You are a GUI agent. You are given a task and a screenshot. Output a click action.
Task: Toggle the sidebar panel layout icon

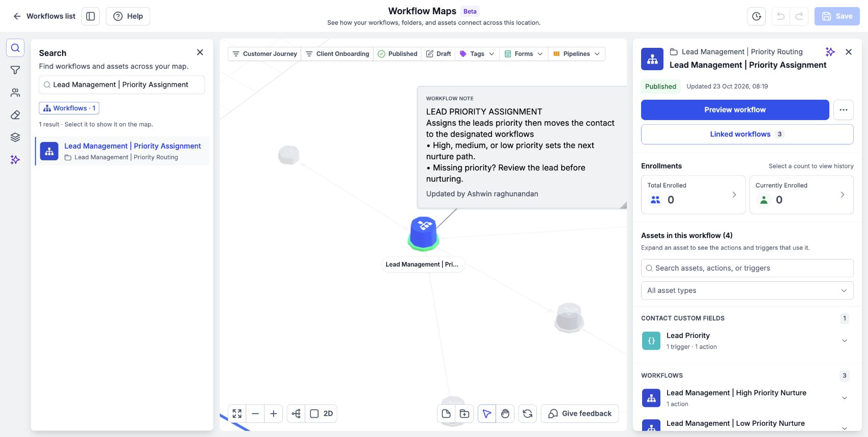tap(91, 16)
